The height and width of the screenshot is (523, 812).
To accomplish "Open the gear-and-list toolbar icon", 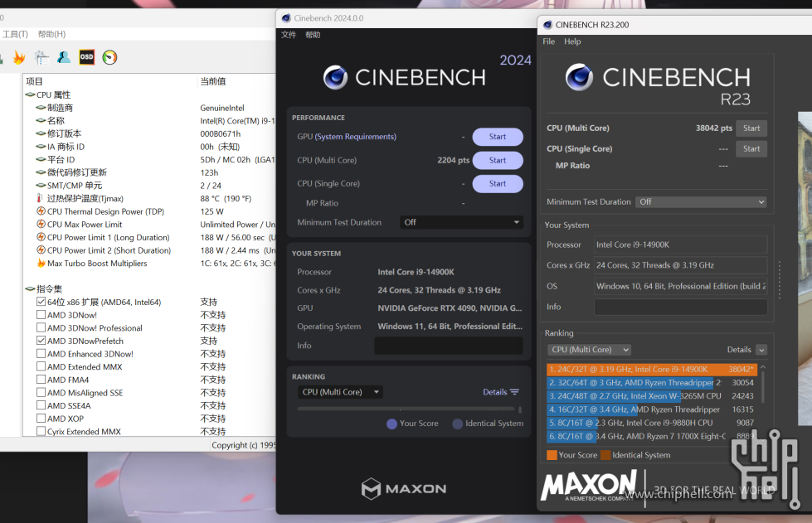I will 41,57.
